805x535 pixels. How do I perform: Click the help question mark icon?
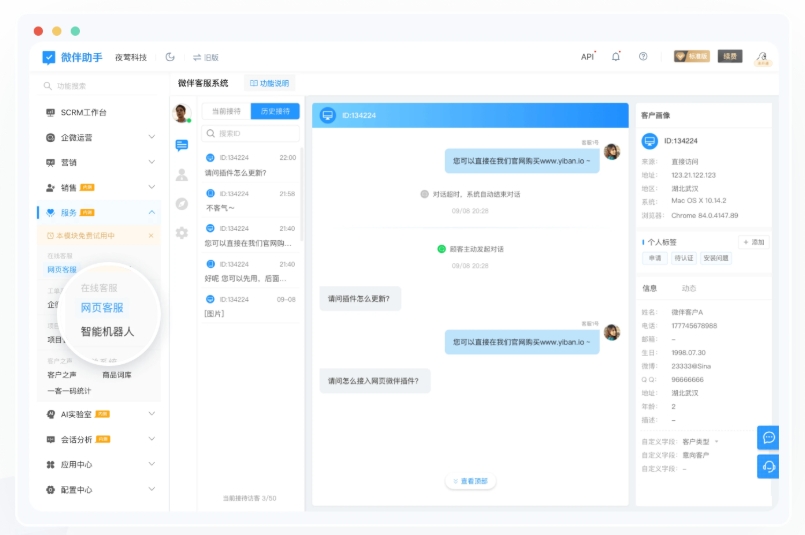pos(643,57)
